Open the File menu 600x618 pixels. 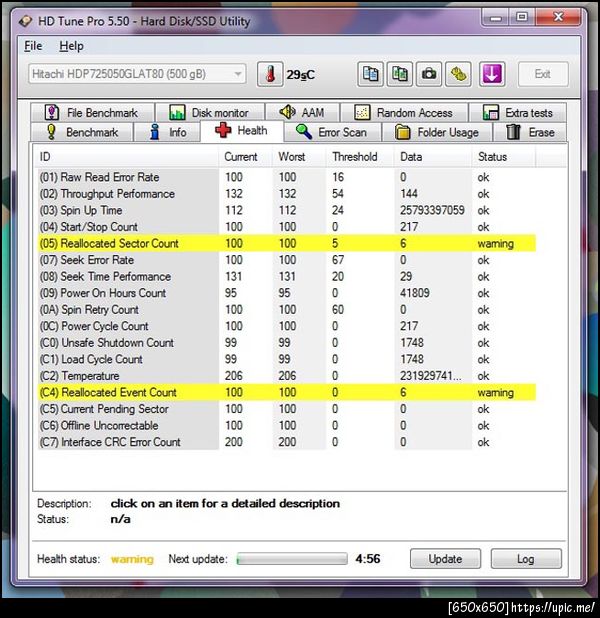(33, 46)
